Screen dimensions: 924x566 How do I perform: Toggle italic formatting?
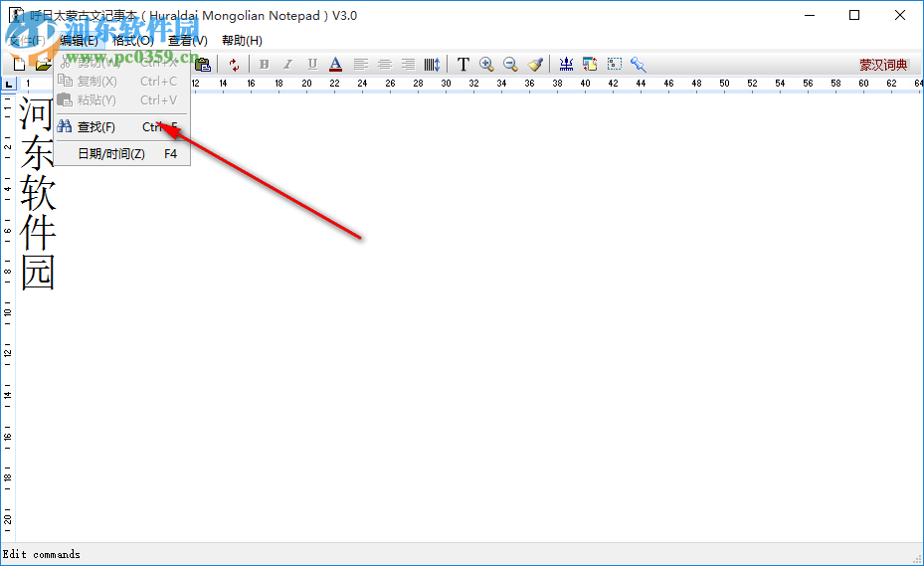(287, 65)
